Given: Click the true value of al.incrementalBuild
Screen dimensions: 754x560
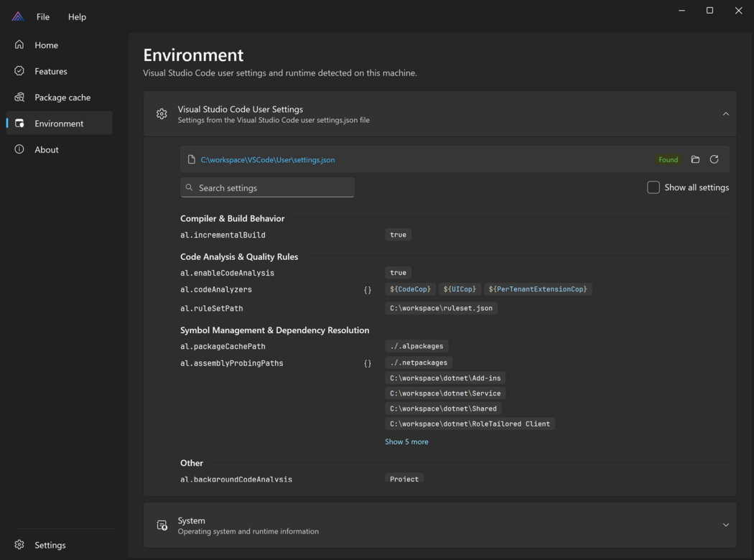Looking at the screenshot, I should pos(398,235).
